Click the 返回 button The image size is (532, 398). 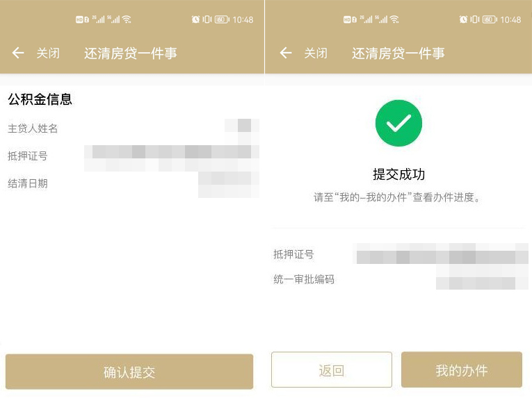pos(332,370)
